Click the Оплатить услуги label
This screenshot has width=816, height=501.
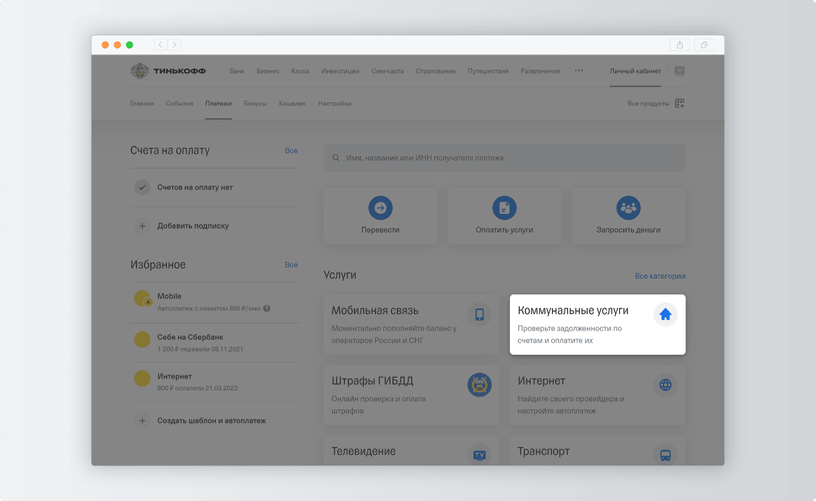click(504, 229)
